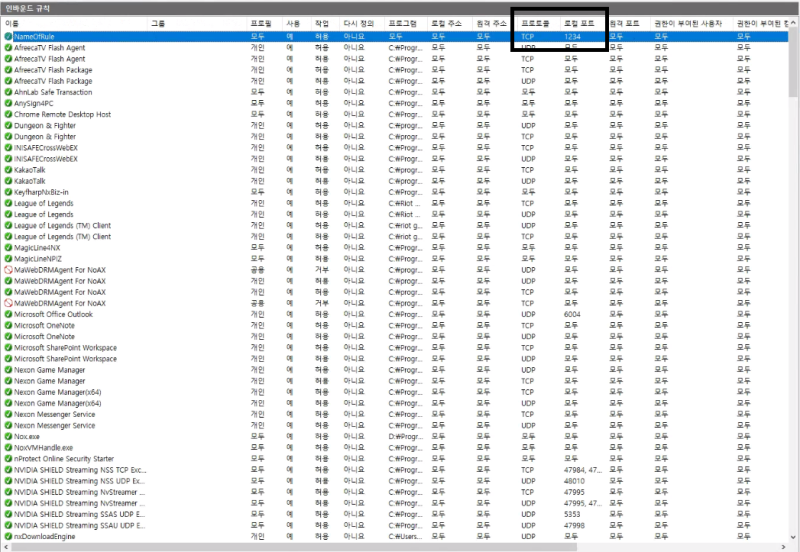Click the green check icon for NoxVMHandle.exe
The width and height of the screenshot is (800, 552).
click(8, 447)
